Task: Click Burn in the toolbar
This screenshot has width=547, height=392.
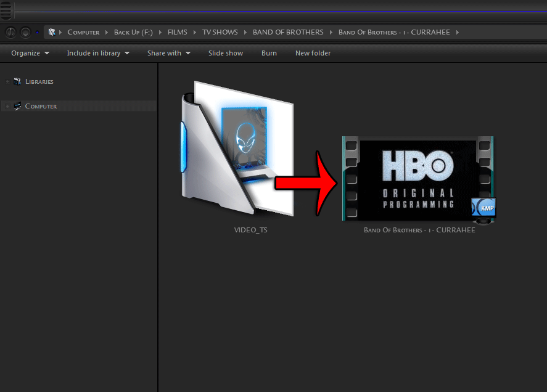Action: [269, 53]
